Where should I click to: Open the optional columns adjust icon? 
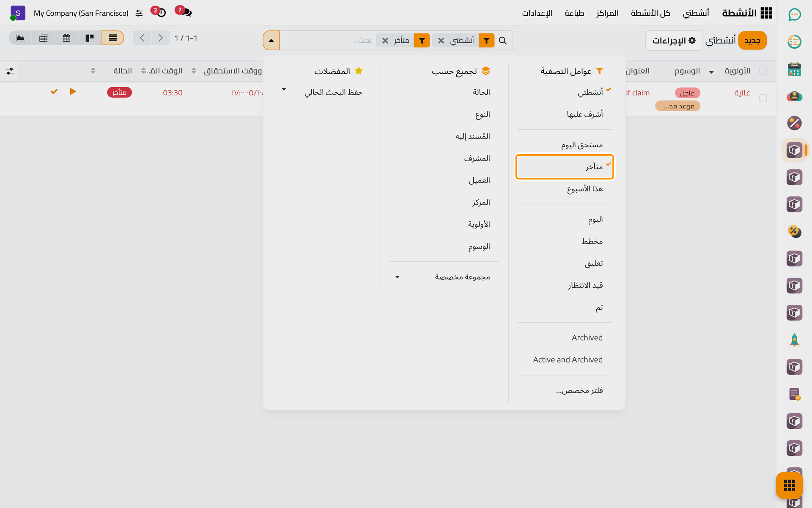pos(10,71)
